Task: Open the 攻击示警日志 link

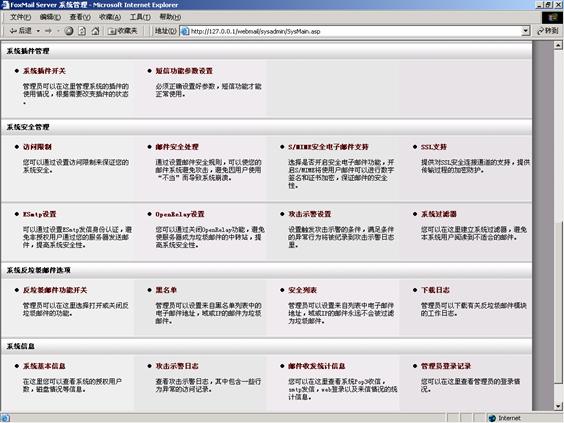Action: [x=177, y=366]
